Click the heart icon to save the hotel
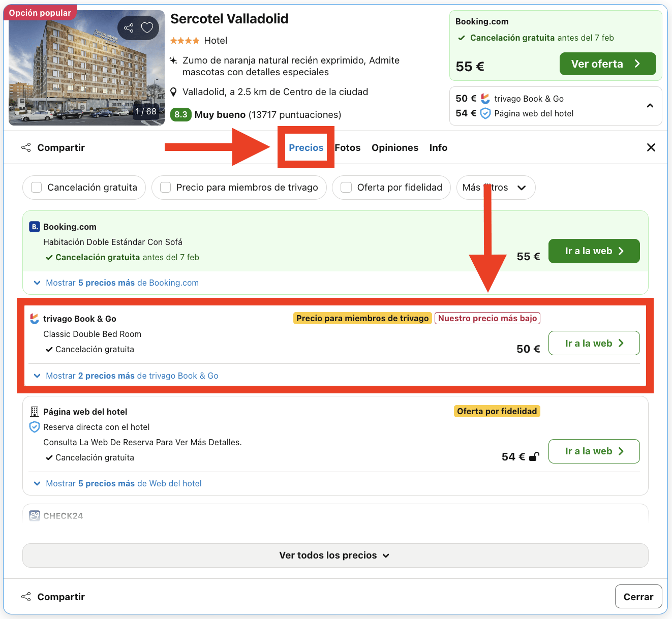The height and width of the screenshot is (619, 672). pyautogui.click(x=146, y=28)
